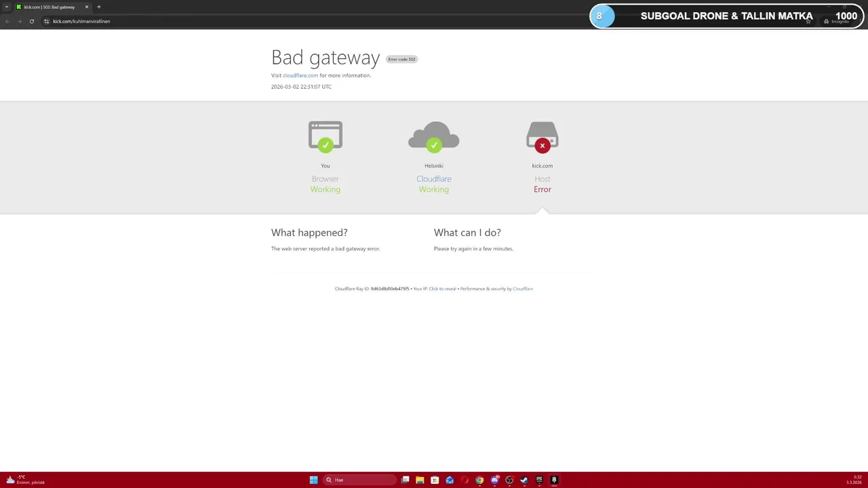
Task: Expand the tab search dropdown
Action: (7, 7)
